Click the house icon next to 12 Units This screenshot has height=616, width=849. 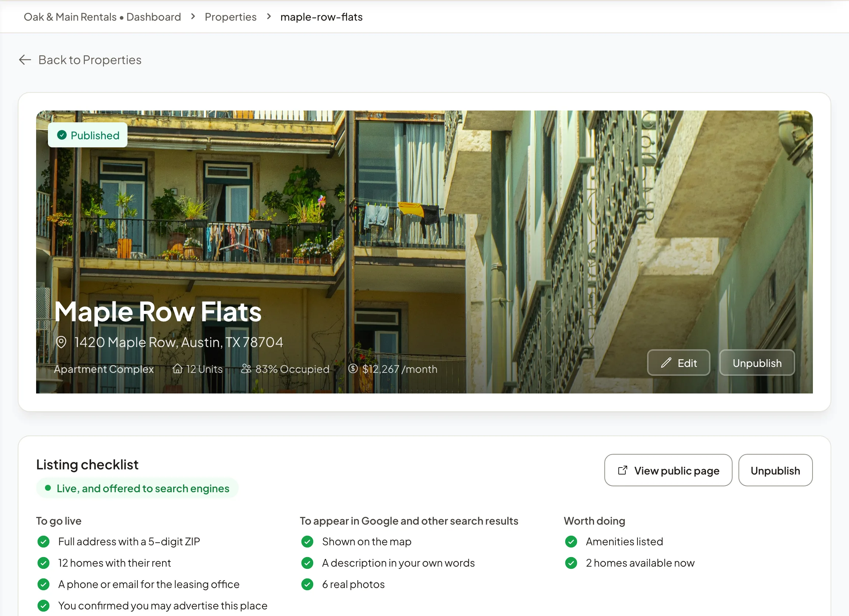[x=178, y=369]
